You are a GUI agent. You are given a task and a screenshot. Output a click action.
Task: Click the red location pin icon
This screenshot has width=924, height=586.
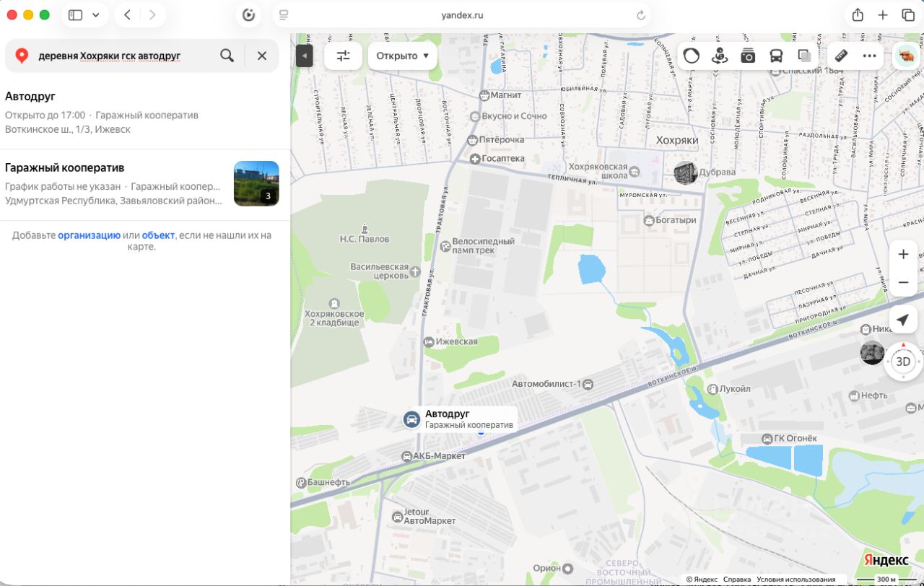click(22, 56)
